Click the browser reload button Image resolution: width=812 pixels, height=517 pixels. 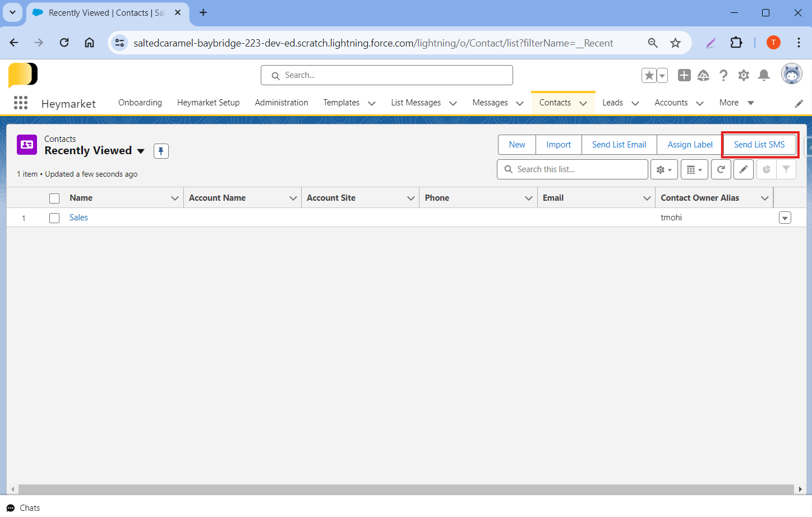pos(64,43)
